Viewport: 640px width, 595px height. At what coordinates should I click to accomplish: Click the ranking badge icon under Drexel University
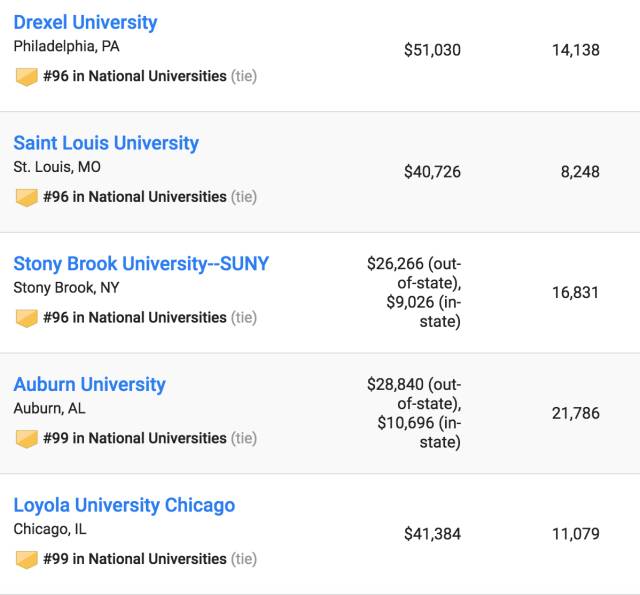click(x=27, y=77)
